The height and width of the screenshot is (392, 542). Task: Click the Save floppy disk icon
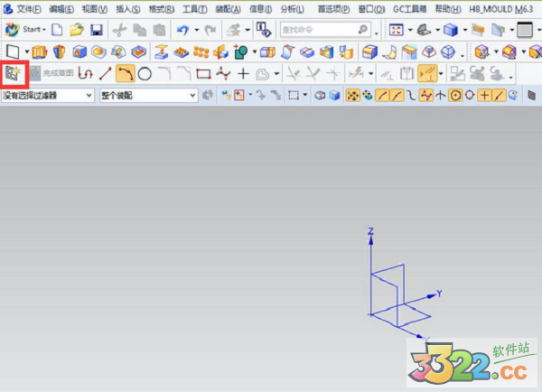coord(97,30)
